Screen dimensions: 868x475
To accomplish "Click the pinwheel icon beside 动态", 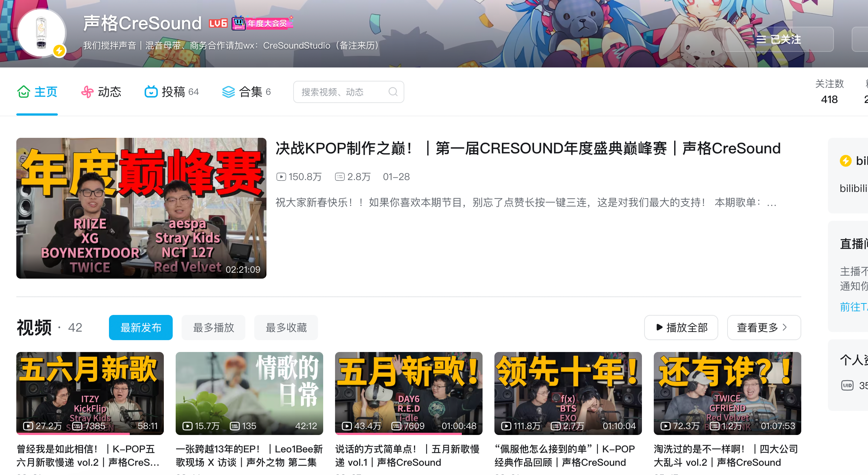I will [87, 92].
